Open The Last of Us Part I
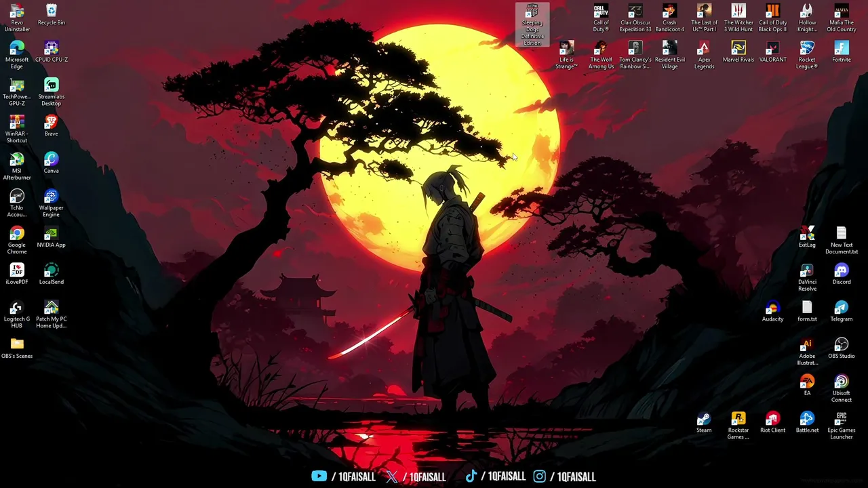868x488 pixels. coord(704,18)
